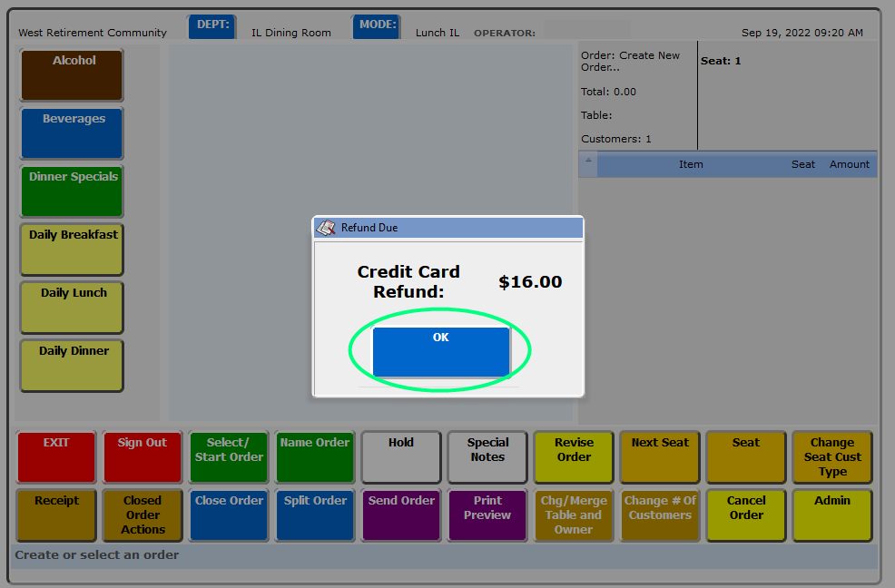Click the Sign Out button
Viewport: 895px width, 588px height.
click(143, 456)
